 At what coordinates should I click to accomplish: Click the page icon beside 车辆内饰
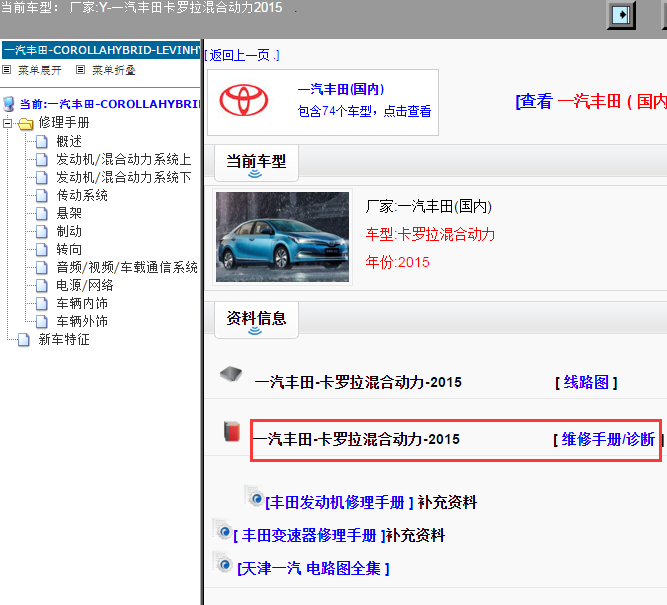pos(42,304)
